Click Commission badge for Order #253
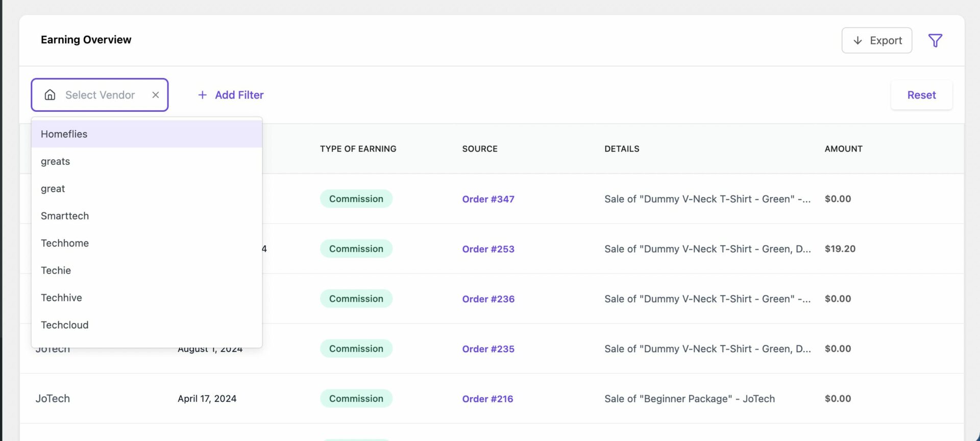The width and height of the screenshot is (980, 441). [356, 249]
